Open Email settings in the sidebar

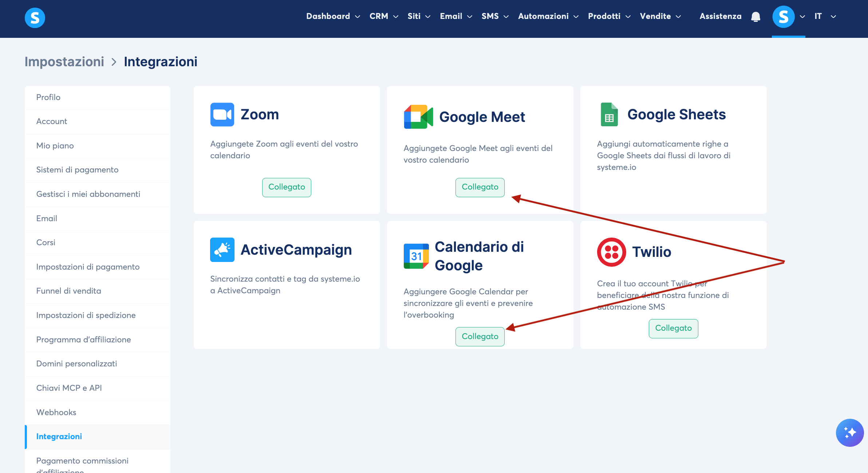(98, 219)
